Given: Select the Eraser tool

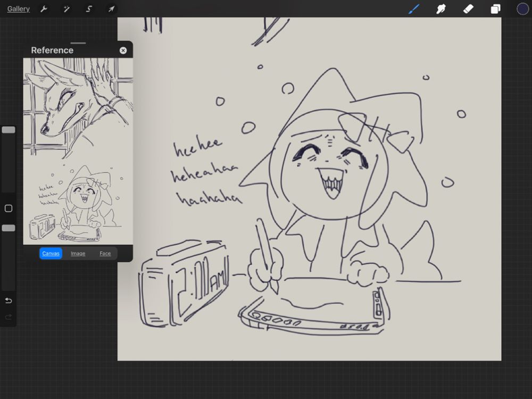Looking at the screenshot, I should 468,9.
